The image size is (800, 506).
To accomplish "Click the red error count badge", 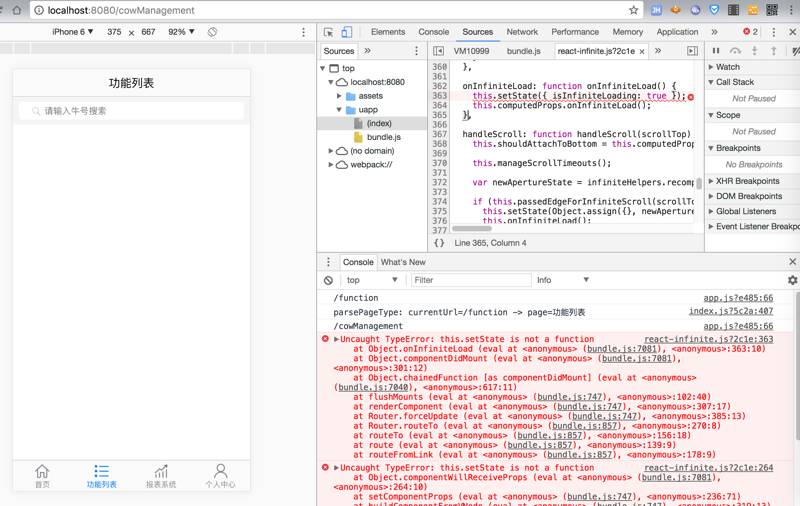I will click(x=750, y=32).
